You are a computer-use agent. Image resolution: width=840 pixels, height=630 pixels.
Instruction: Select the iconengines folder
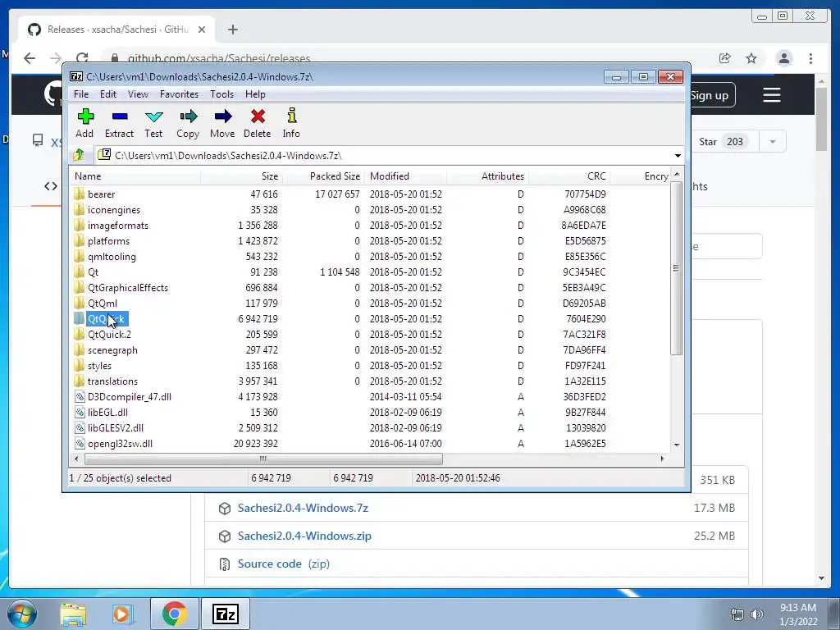pyautogui.click(x=113, y=210)
